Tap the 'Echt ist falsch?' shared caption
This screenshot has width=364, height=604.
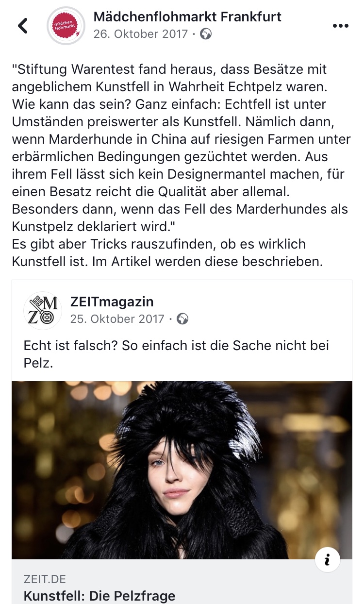177,354
